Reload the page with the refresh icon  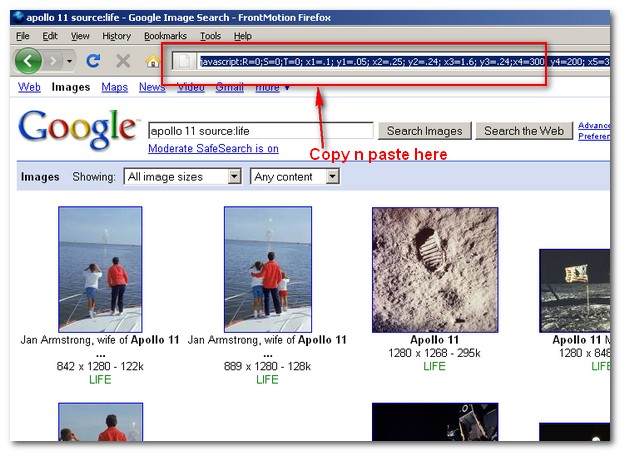93,61
